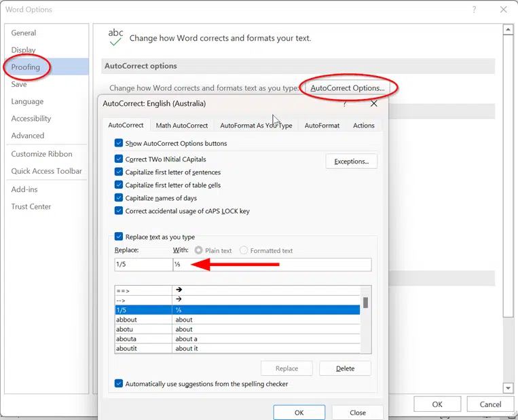Select the aboutit entry in list
The image size is (518, 420).
click(x=237, y=348)
